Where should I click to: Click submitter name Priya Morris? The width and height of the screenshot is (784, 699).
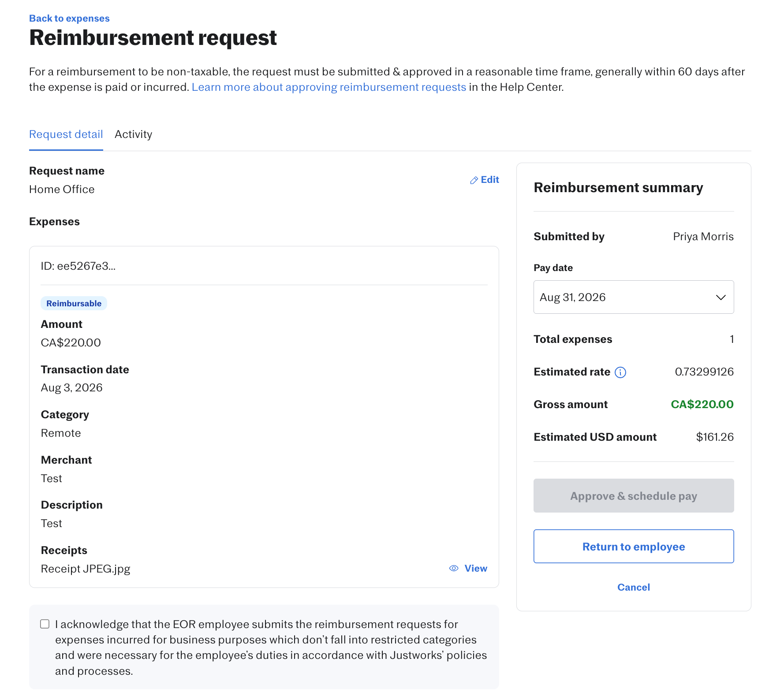[x=703, y=237]
